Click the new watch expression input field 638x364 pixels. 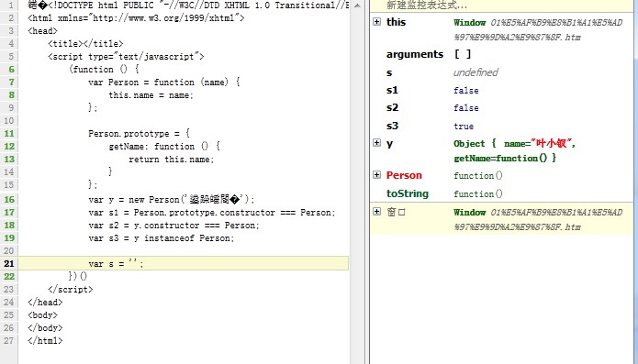[x=501, y=6]
